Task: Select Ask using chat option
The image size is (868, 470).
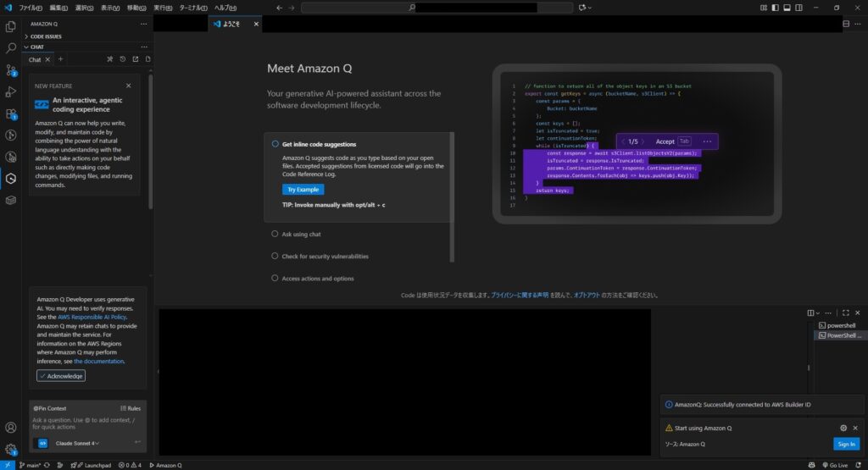Action: [296, 234]
